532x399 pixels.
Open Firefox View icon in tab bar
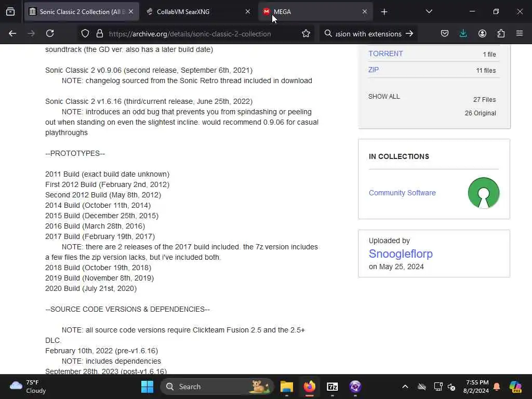pos(10,12)
